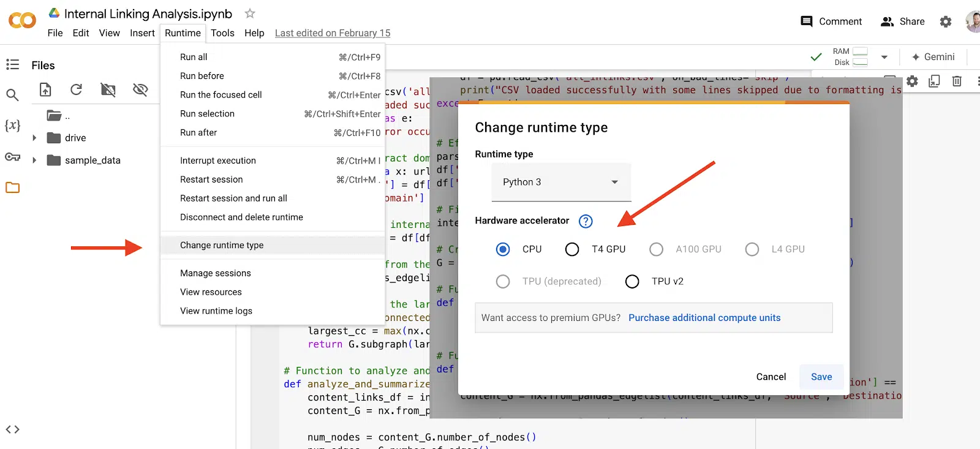Select the Files folder sidebar icon
The width and height of the screenshot is (980, 449).
[12, 187]
